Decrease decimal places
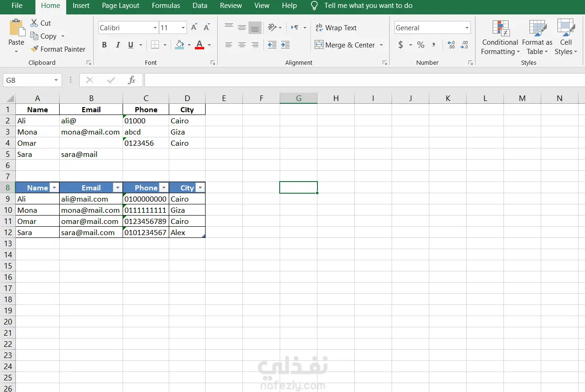 (x=464, y=45)
